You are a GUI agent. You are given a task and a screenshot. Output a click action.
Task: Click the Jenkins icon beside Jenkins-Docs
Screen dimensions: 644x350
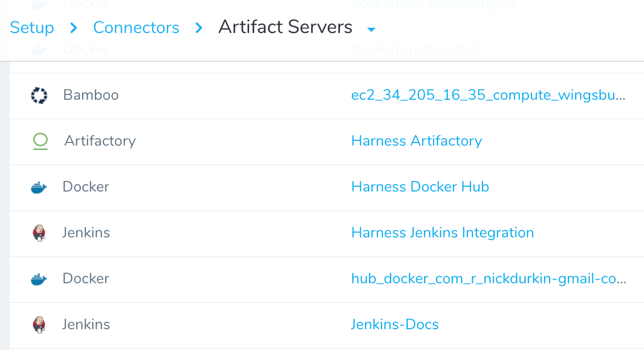click(39, 325)
